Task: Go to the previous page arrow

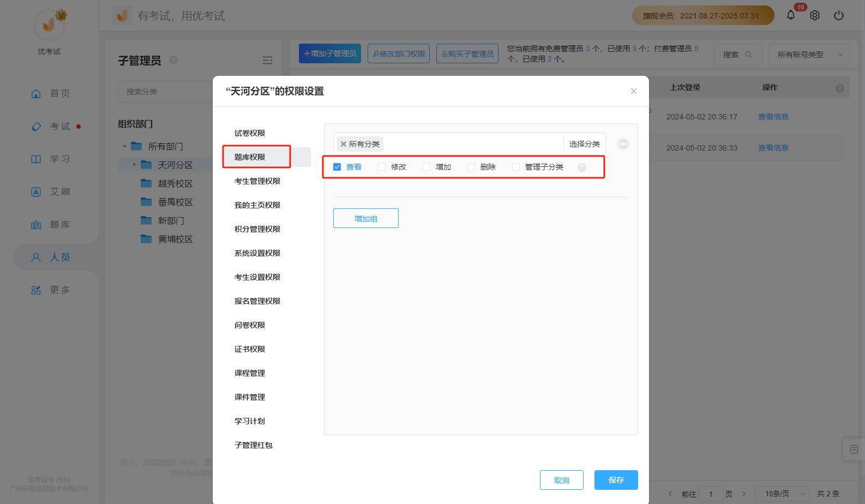Action: pos(670,494)
